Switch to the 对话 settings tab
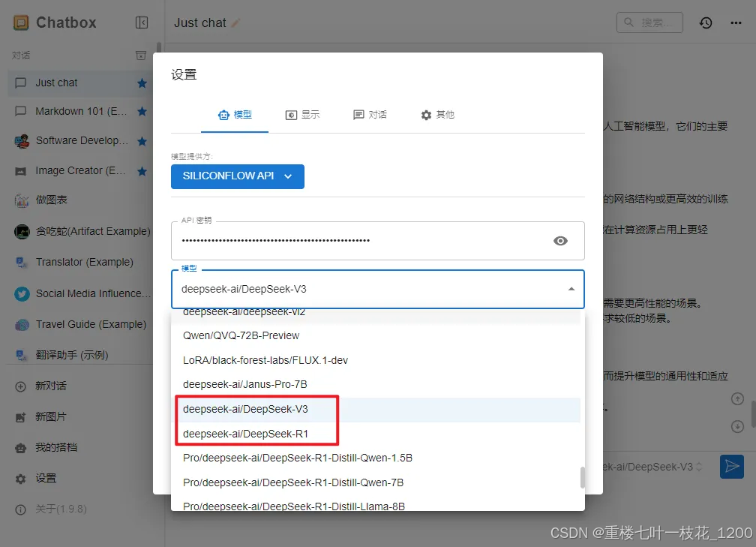 370,115
